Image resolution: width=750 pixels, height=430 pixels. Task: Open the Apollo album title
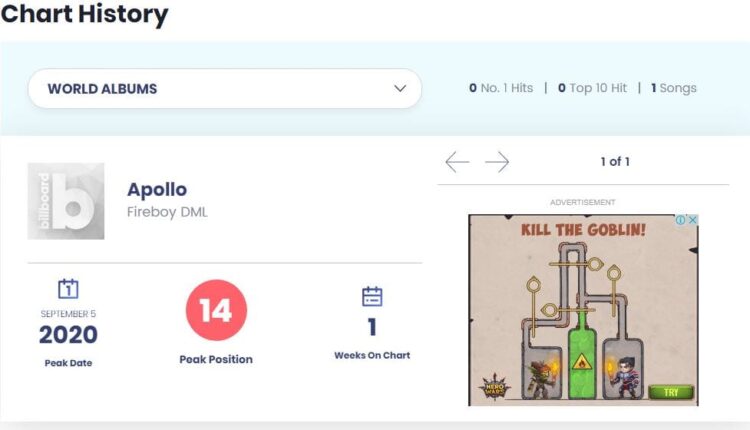(157, 189)
